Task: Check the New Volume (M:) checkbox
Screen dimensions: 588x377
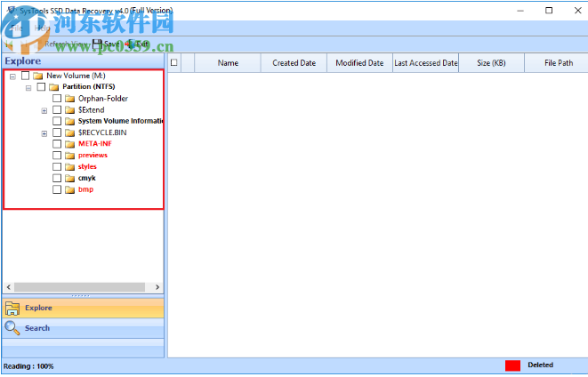Action: coord(25,76)
